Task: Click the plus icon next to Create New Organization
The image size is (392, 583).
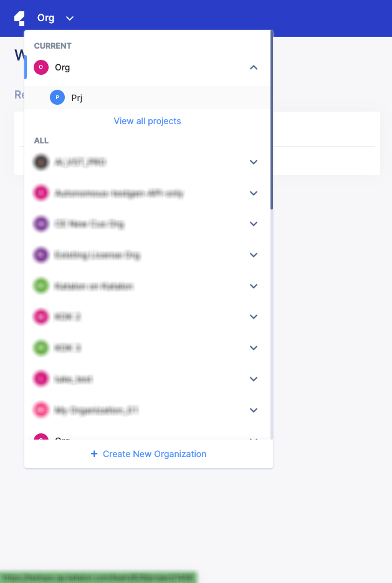Action: tap(94, 454)
